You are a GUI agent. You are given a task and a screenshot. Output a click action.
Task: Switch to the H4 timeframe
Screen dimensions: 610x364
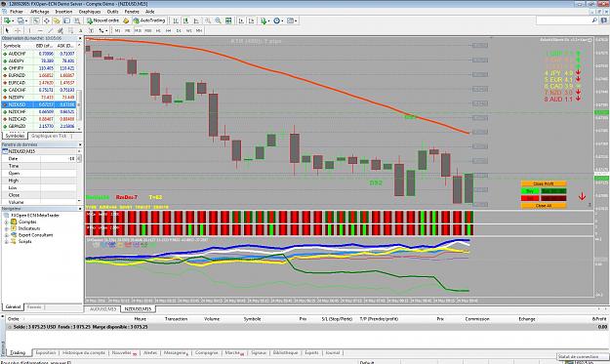click(x=168, y=30)
